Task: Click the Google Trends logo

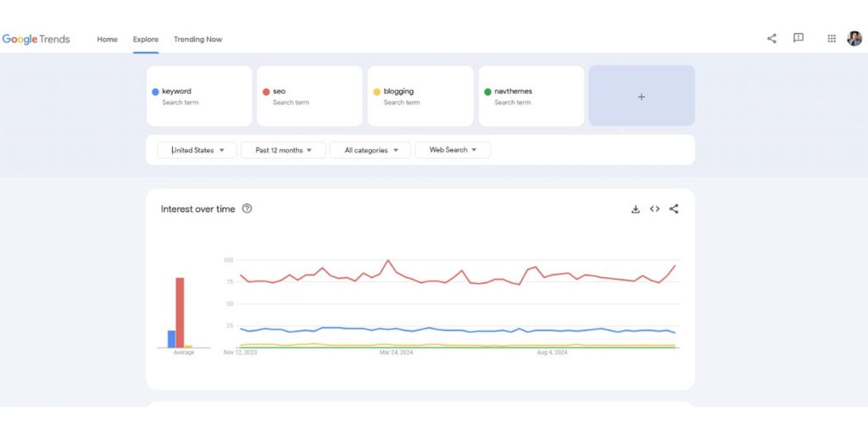Action: pos(36,39)
